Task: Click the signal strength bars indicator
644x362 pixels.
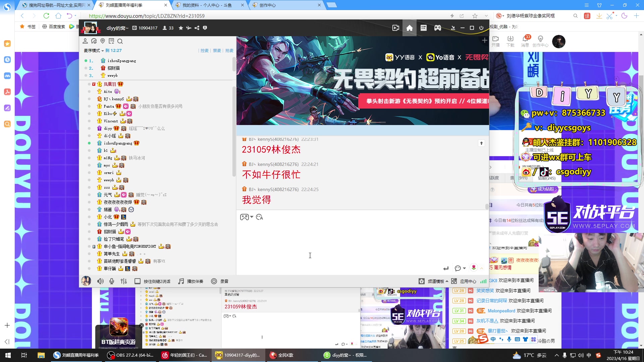Action: coord(483,281)
